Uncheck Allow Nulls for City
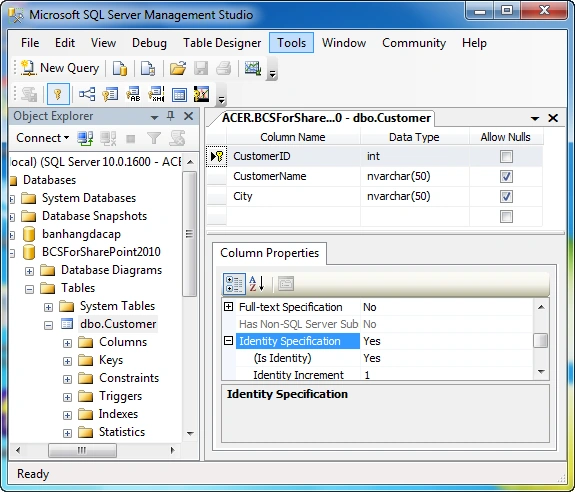The width and height of the screenshot is (575, 492). [506, 197]
